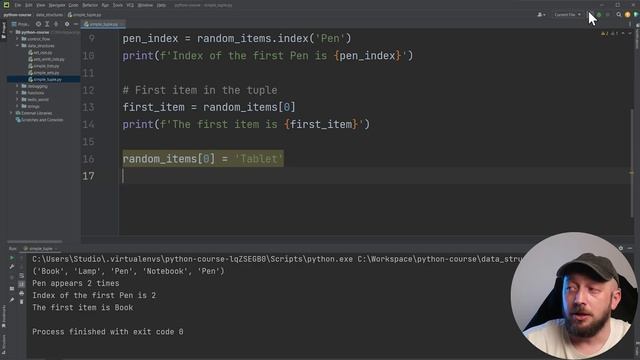Hide the Project panel with minus icon

[x=76, y=24]
